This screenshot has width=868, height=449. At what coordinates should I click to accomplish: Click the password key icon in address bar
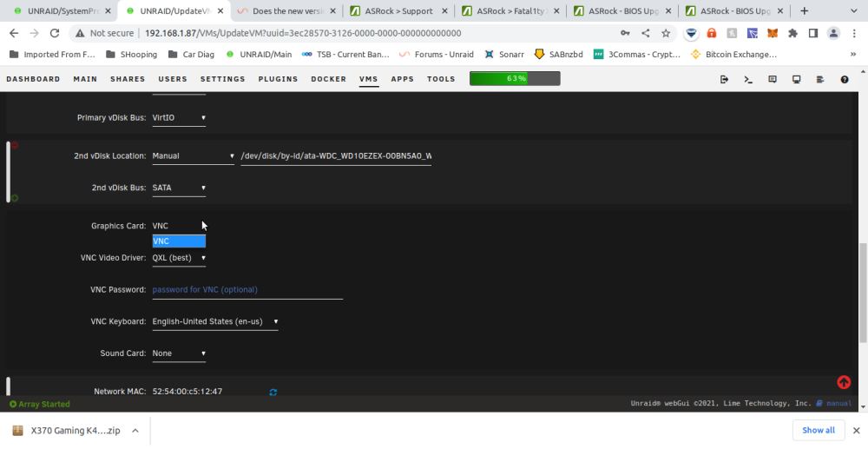[625, 33]
